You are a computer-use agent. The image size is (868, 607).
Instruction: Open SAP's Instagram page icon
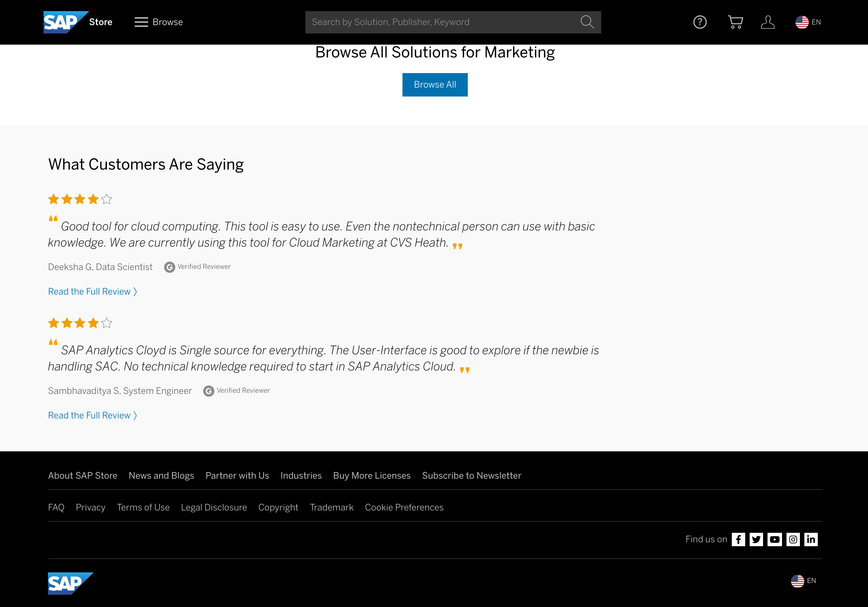[793, 539]
